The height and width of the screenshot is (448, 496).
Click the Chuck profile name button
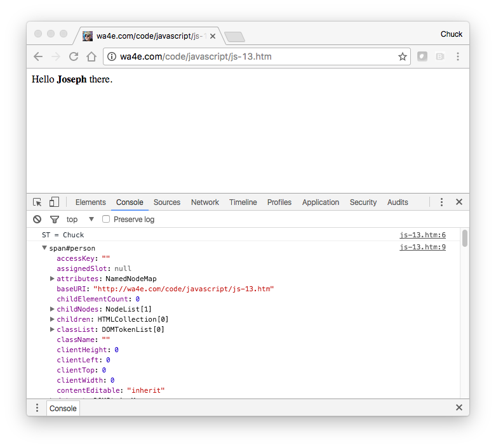coord(452,34)
